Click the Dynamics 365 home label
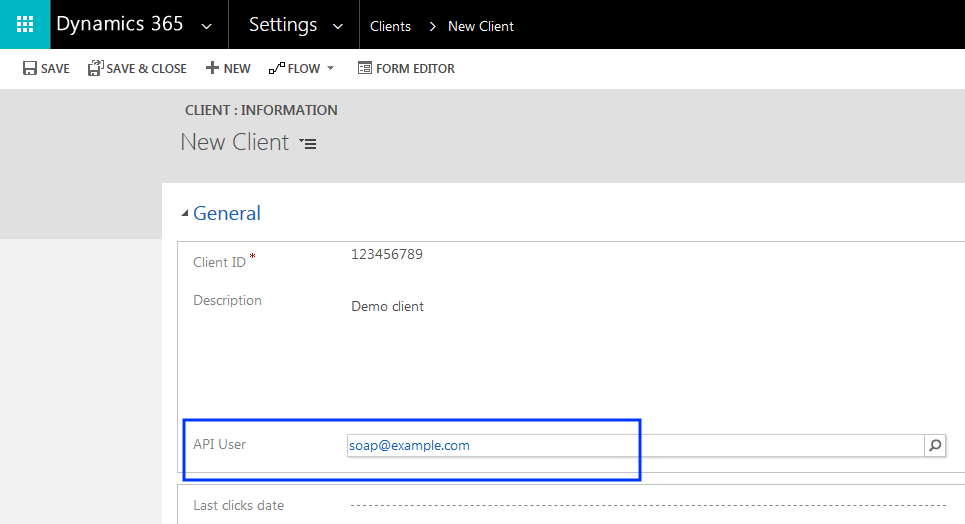 click(x=120, y=25)
